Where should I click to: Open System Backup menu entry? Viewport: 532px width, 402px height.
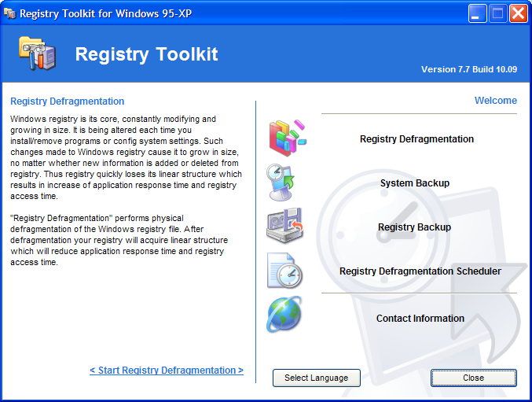coord(415,183)
